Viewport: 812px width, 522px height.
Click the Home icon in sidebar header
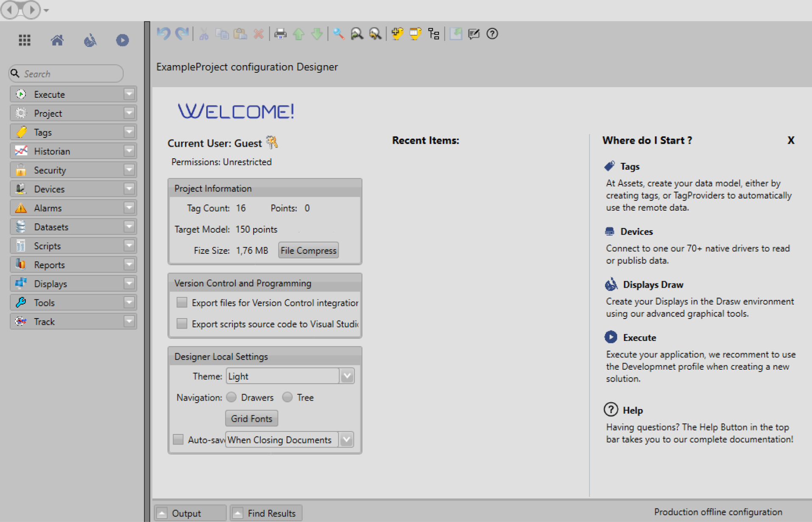point(57,41)
